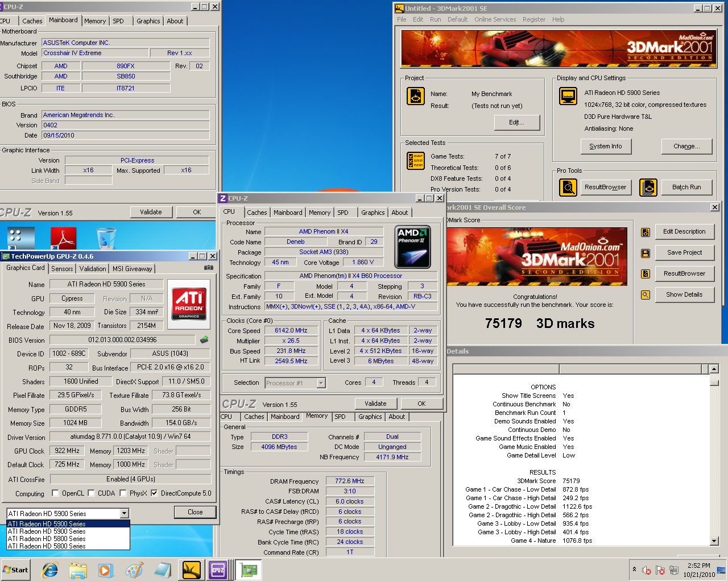The width and height of the screenshot is (728, 582).
Task: Click the Edit... button in Project section
Action: click(517, 123)
